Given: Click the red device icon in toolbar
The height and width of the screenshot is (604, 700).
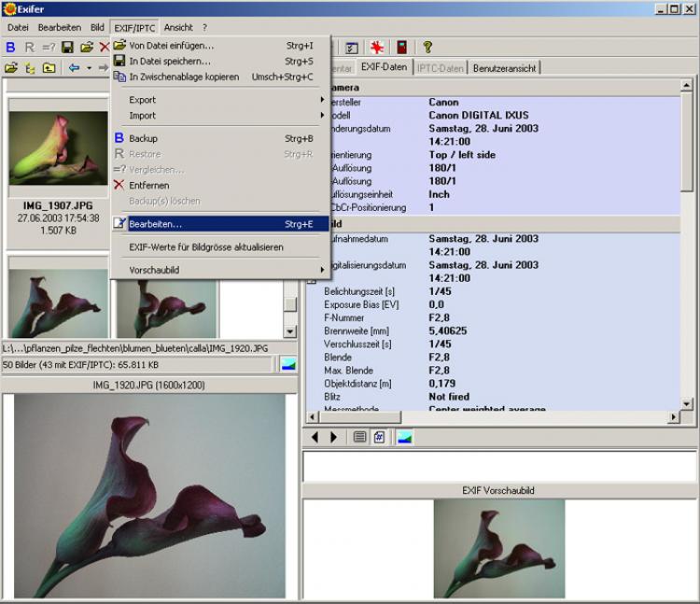Looking at the screenshot, I should [402, 47].
